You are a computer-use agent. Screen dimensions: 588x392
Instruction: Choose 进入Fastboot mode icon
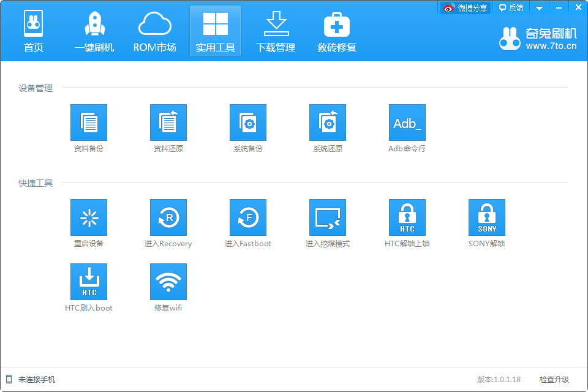pos(248,217)
